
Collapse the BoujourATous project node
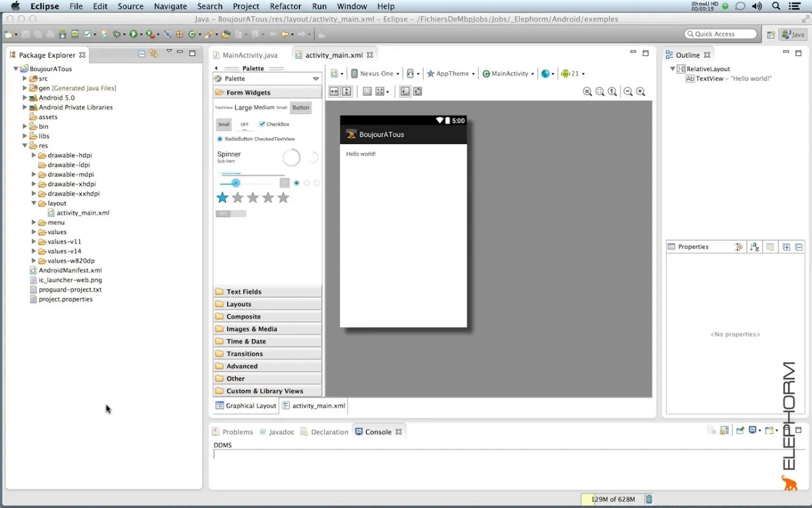[x=16, y=69]
